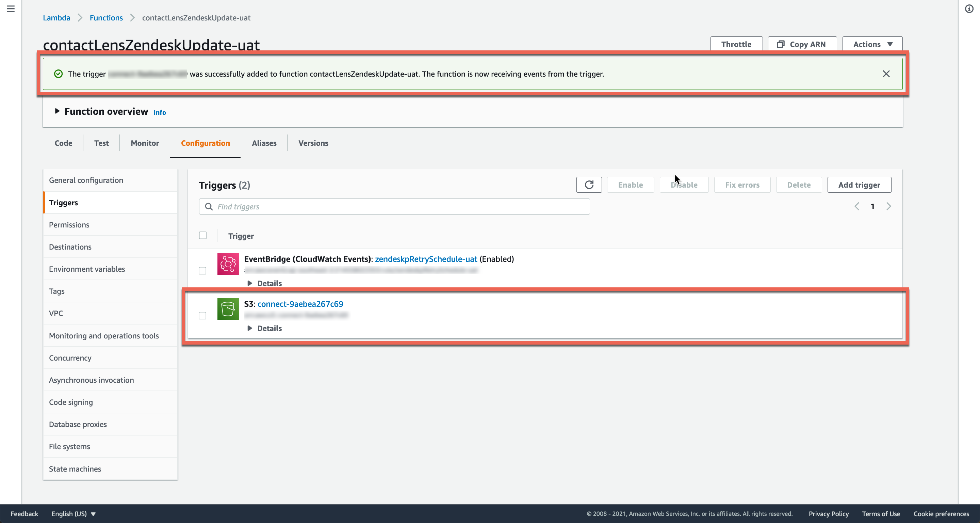Go to next triggers page arrow

[x=889, y=206]
